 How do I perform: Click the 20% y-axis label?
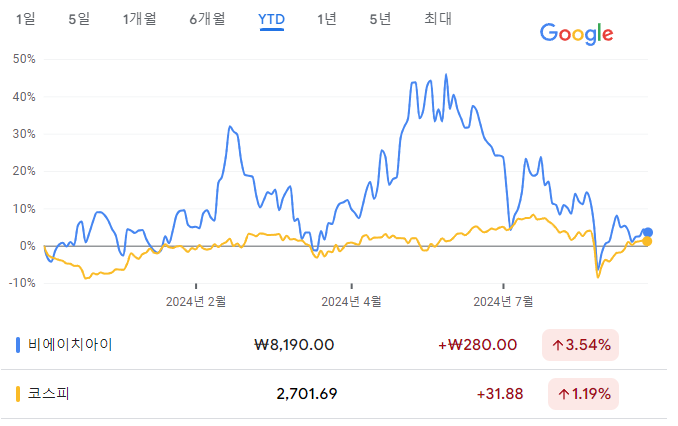pyautogui.click(x=24, y=171)
